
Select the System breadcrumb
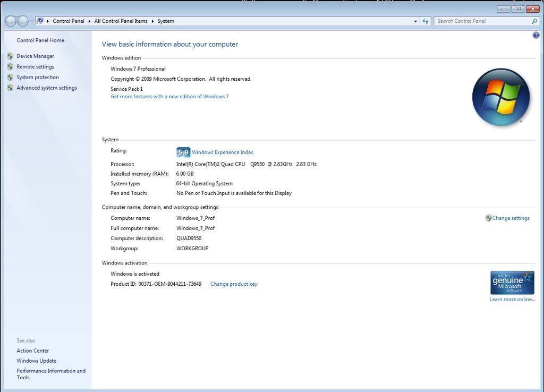tap(166, 21)
